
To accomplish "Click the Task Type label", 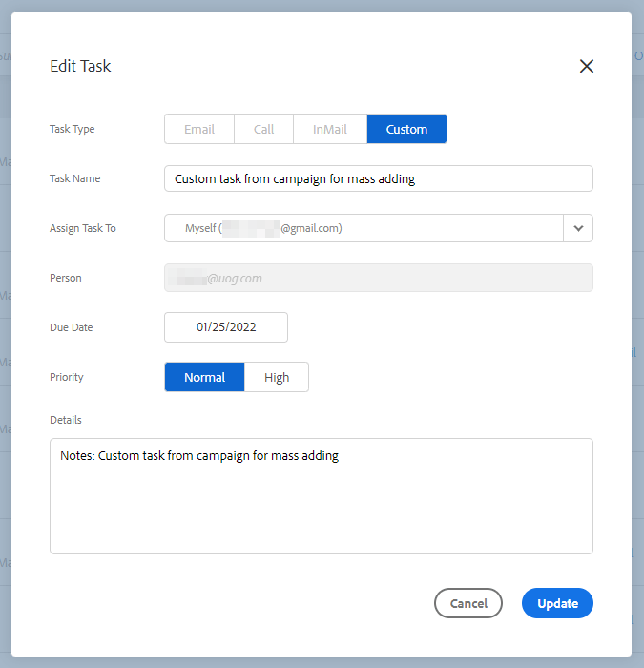I will click(72, 129).
